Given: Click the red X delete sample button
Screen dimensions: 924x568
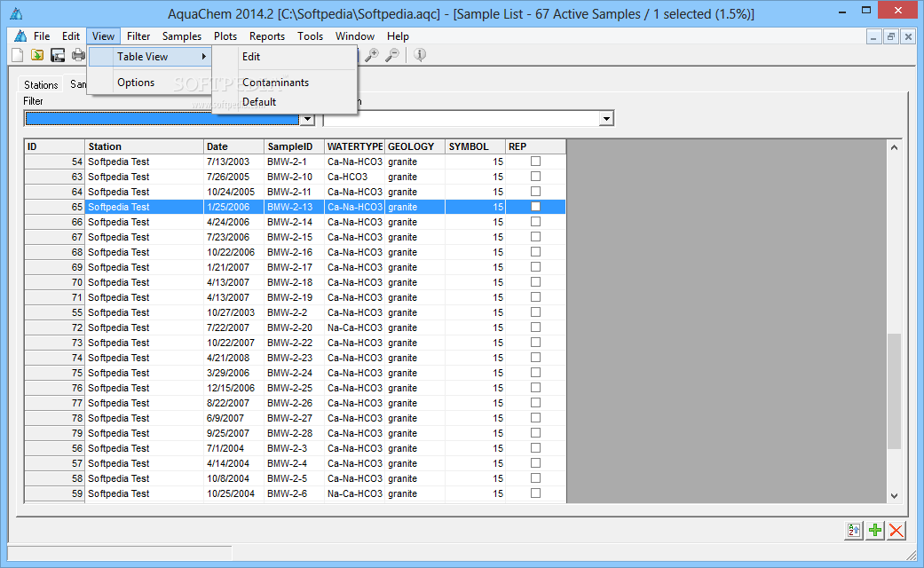Looking at the screenshot, I should coord(896,531).
